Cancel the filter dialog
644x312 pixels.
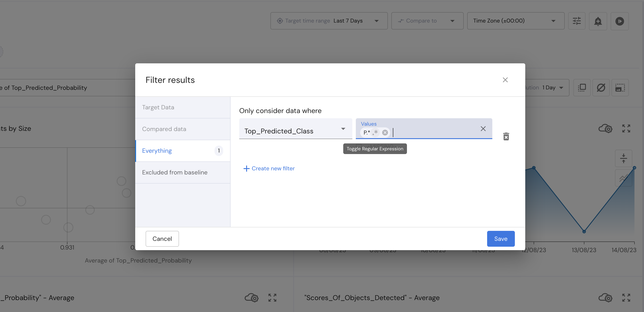coord(162,239)
